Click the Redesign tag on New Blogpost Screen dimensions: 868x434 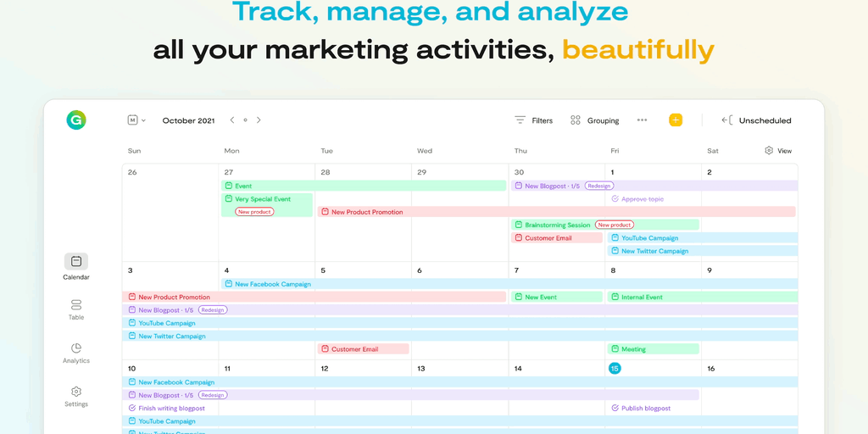[x=599, y=186]
